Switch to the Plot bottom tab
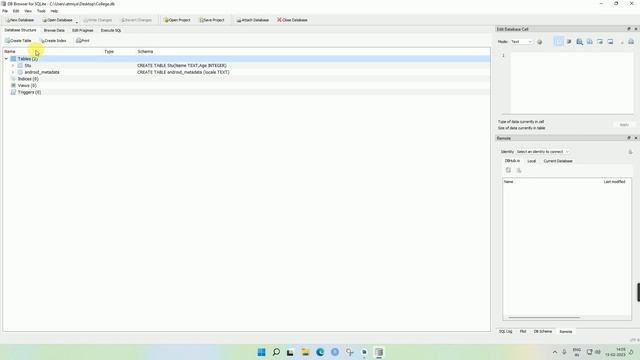640x360 pixels. point(523,331)
